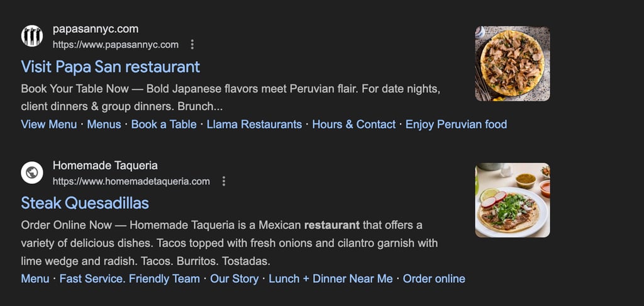Follow Lunch + Dinner Near Me link
The image size is (644, 306).
tap(330, 278)
